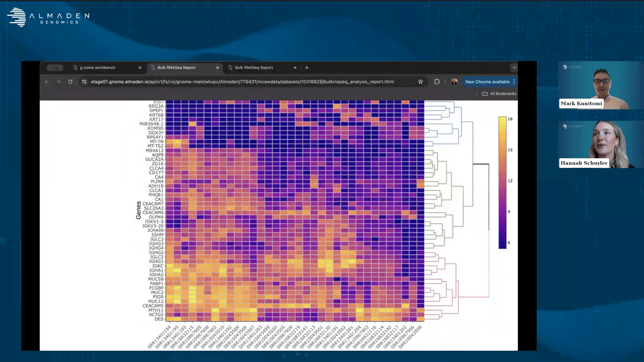Click the browser forward arrow
The width and height of the screenshot is (644, 362).
59,82
